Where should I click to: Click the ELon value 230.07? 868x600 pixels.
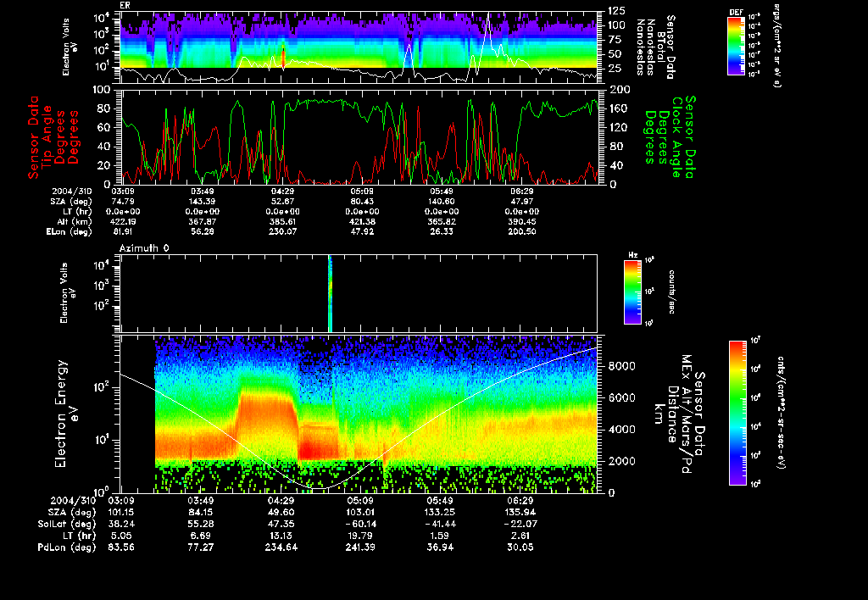(x=281, y=231)
